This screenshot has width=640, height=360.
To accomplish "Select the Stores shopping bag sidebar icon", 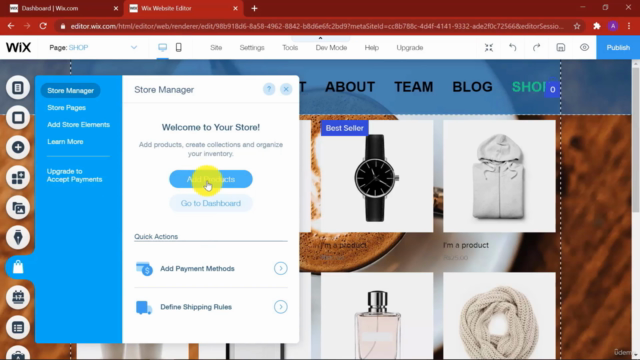I will tap(18, 267).
